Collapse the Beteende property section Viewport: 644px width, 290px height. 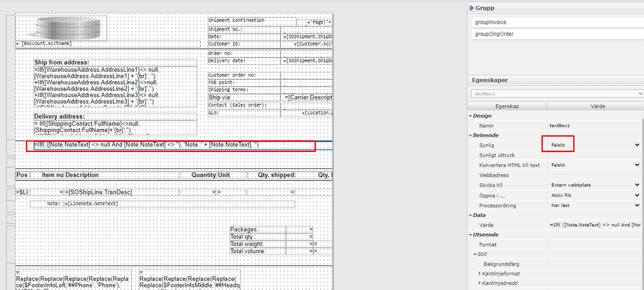coord(471,135)
